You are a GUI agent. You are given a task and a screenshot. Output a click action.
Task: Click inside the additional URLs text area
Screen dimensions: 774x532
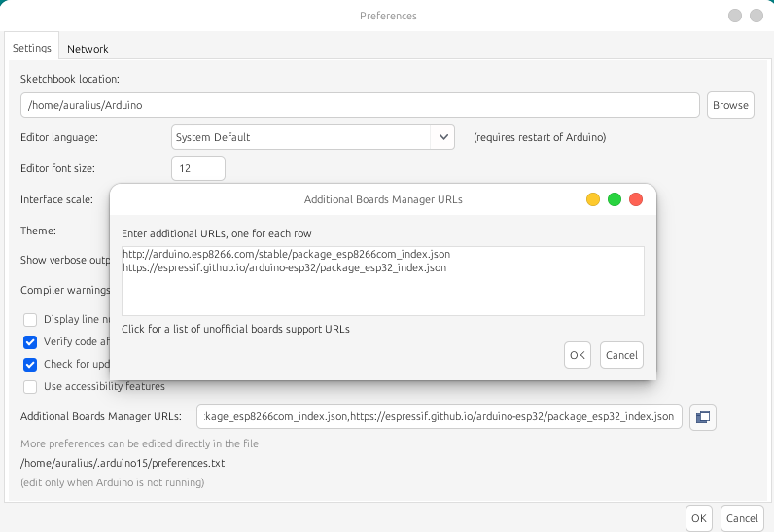pyautogui.click(x=382, y=292)
